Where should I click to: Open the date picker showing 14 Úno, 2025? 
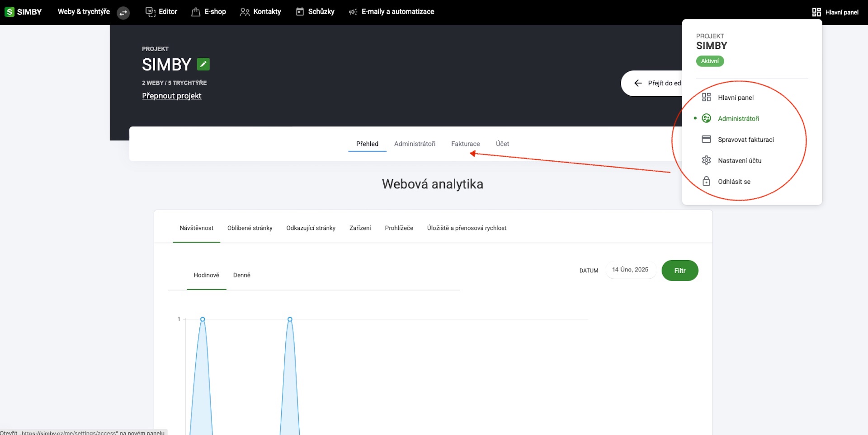(x=630, y=270)
